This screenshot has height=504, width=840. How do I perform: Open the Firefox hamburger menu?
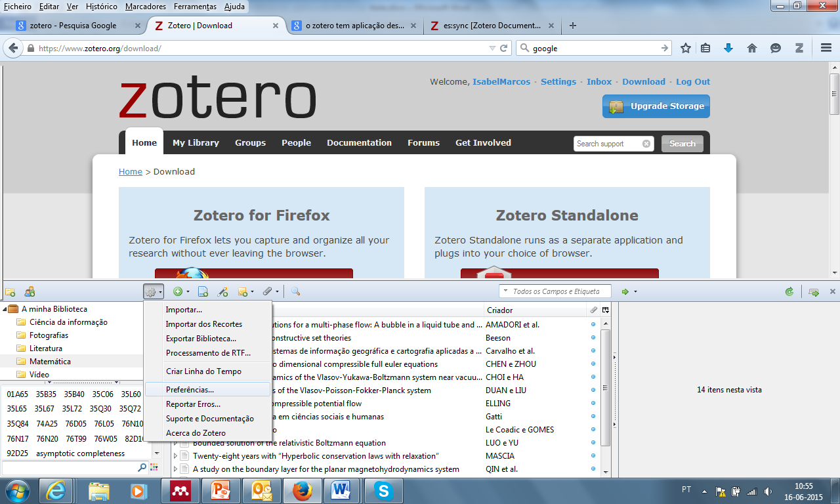[x=826, y=48]
